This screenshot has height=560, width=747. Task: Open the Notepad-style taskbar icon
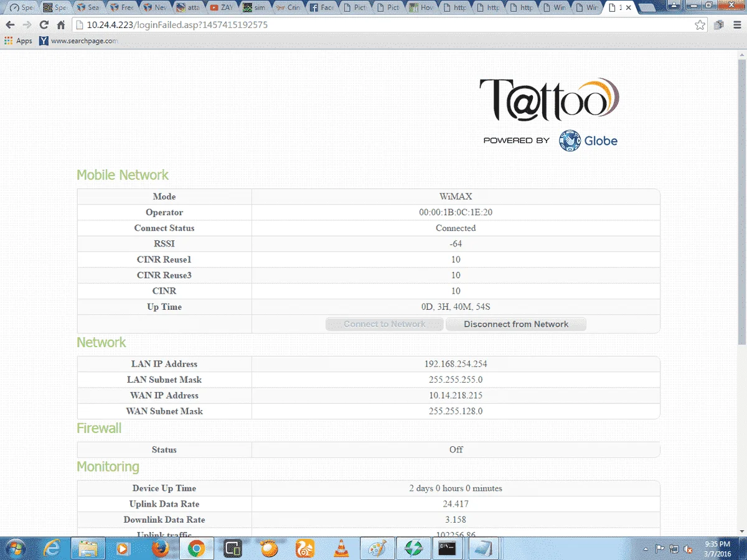(x=483, y=548)
